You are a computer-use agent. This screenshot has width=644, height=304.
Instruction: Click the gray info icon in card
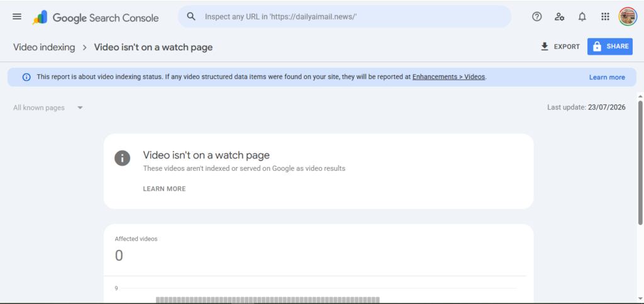[123, 158]
